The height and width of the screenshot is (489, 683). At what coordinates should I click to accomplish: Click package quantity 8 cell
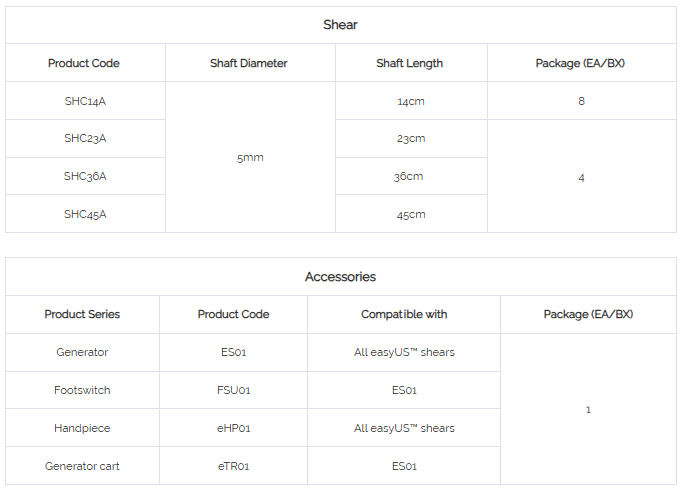[x=582, y=101]
